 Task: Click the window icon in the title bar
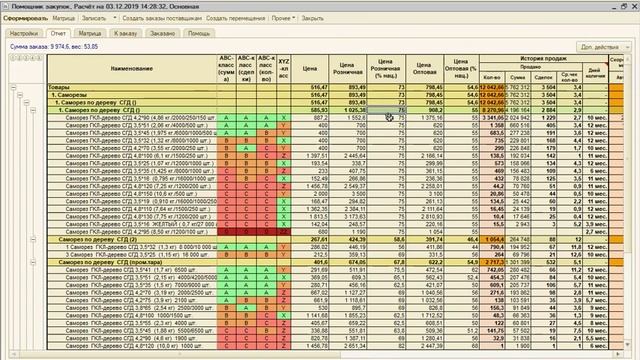pos(5,7)
